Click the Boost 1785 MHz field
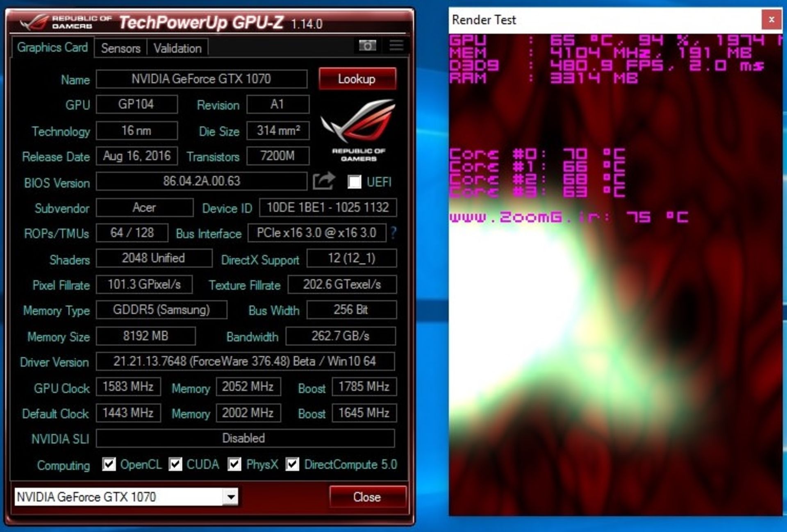This screenshot has height=532, width=787. [x=364, y=387]
